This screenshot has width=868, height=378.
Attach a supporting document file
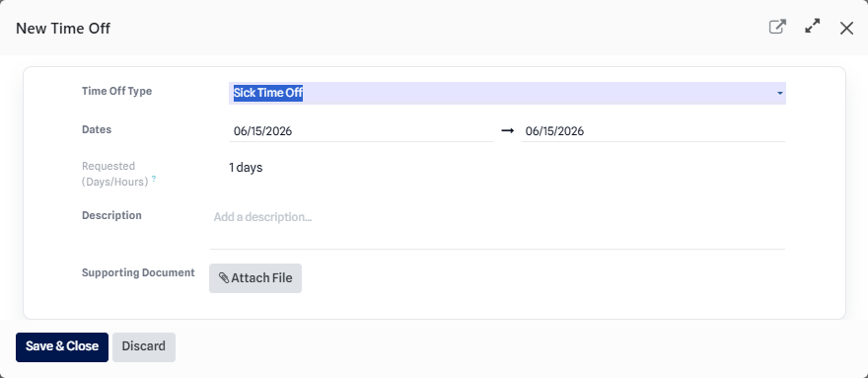255,278
